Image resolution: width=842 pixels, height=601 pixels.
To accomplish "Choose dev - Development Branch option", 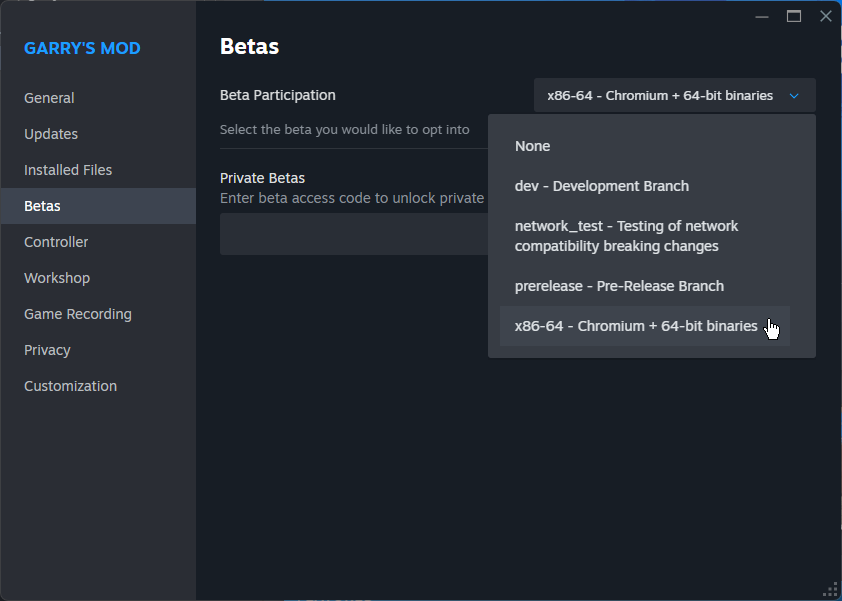I will [644, 186].
